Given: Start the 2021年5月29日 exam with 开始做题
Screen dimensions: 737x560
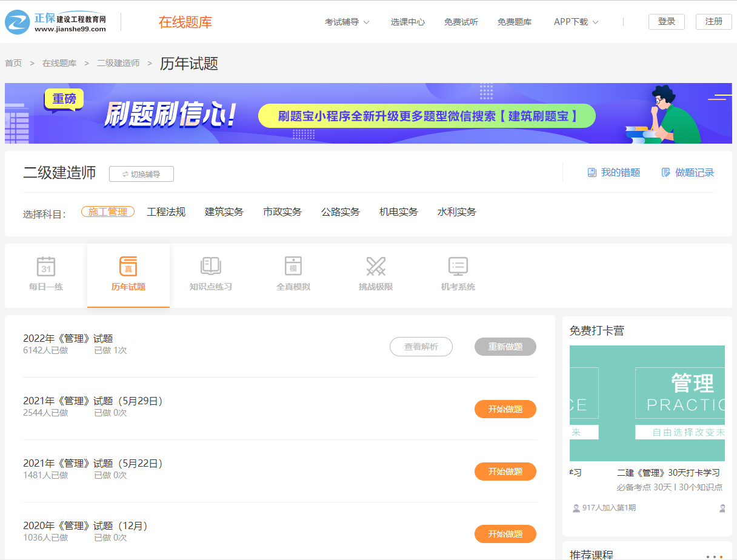Looking at the screenshot, I should [505, 409].
